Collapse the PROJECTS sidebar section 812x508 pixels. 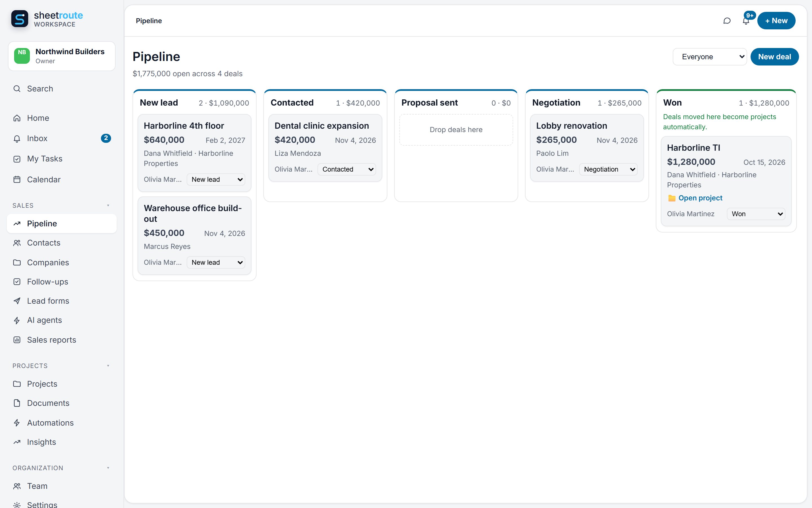click(108, 365)
